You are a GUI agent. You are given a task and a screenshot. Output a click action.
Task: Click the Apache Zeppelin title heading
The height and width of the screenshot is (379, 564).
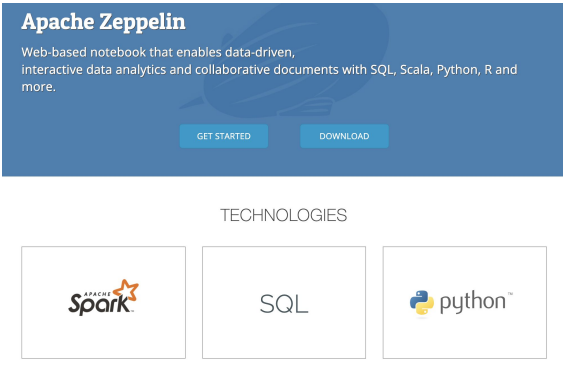pos(103,22)
